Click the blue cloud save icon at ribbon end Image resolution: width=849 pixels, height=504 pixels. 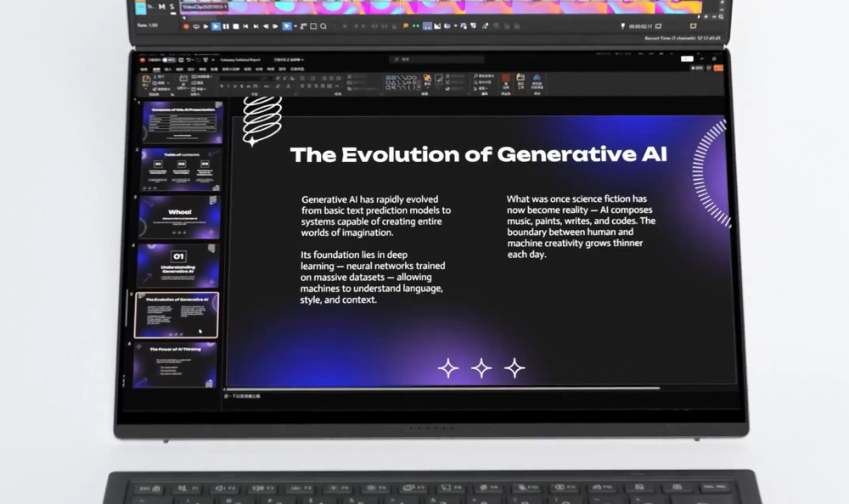click(x=537, y=78)
